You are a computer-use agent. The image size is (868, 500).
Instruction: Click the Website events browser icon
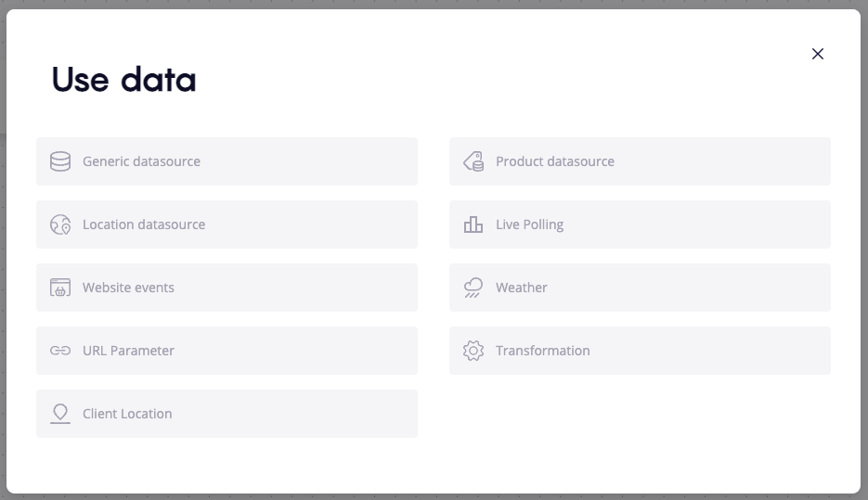[60, 288]
